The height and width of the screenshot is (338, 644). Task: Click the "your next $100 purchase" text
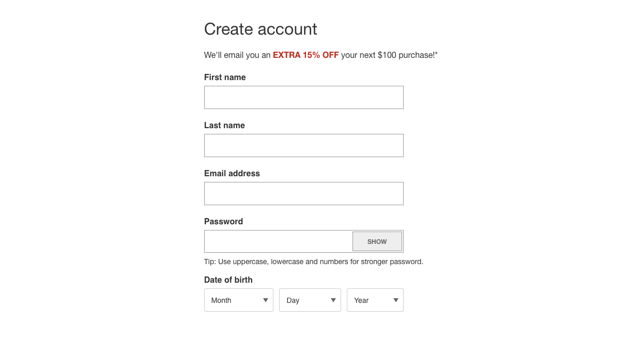[x=388, y=55]
